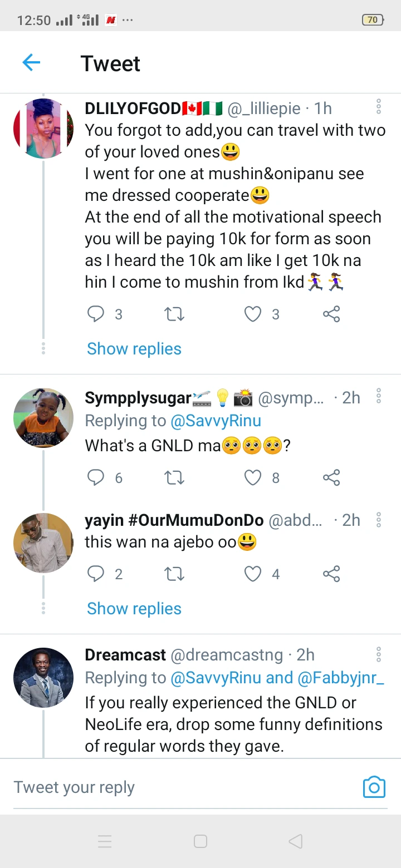Like DLILYOFGOD's tweet with heart icon
The image size is (401, 868).
tap(253, 314)
